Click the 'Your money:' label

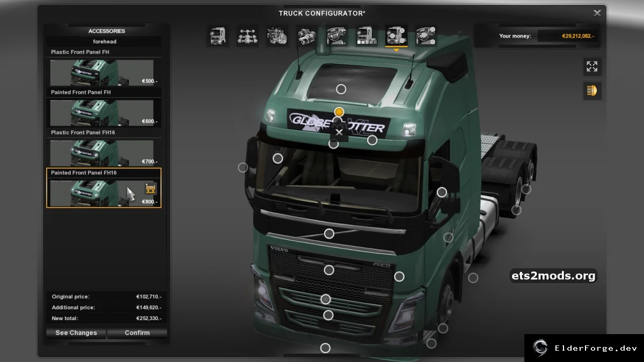pos(515,36)
